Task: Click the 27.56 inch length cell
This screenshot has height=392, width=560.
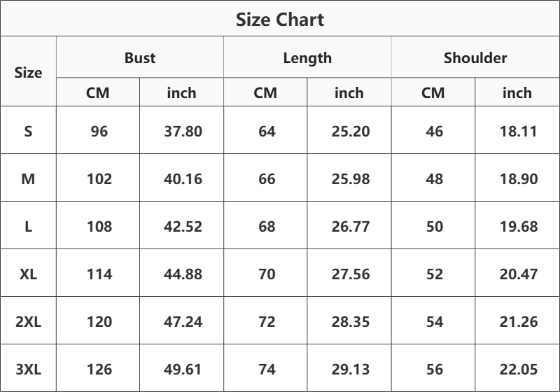Action: tap(349, 273)
